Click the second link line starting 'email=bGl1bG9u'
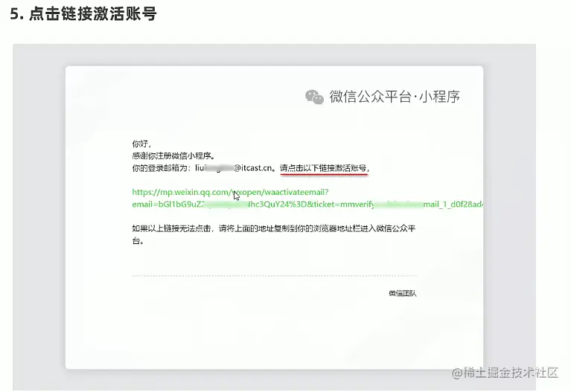571x392 pixels. 307,205
